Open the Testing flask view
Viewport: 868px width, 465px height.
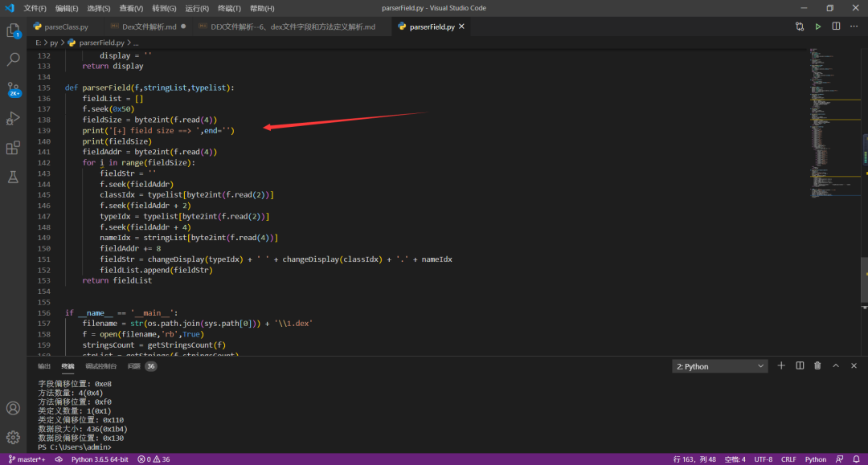[13, 177]
